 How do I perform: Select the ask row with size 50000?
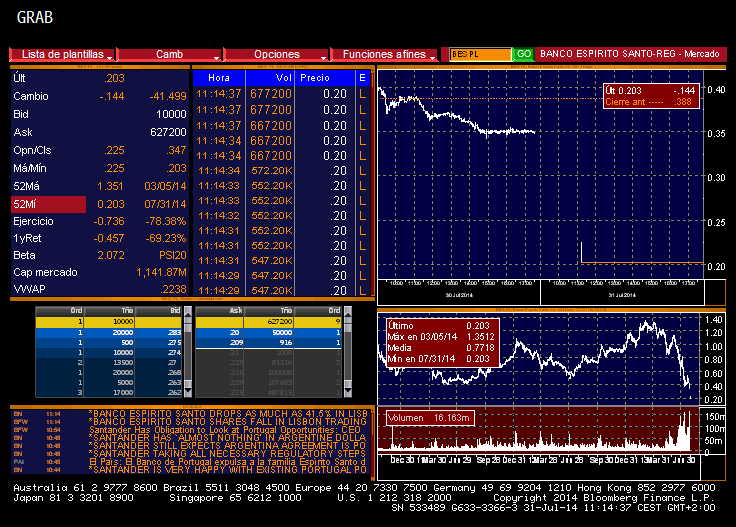point(268,332)
